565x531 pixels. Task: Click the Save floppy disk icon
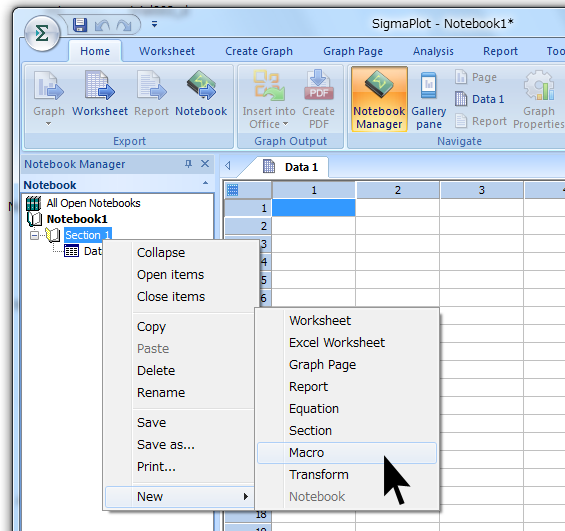click(80, 25)
